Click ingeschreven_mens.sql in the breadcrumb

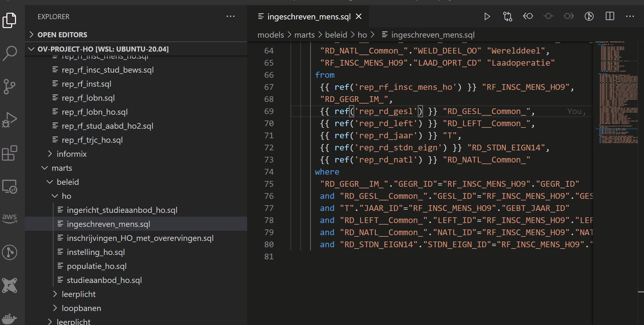[x=433, y=35]
